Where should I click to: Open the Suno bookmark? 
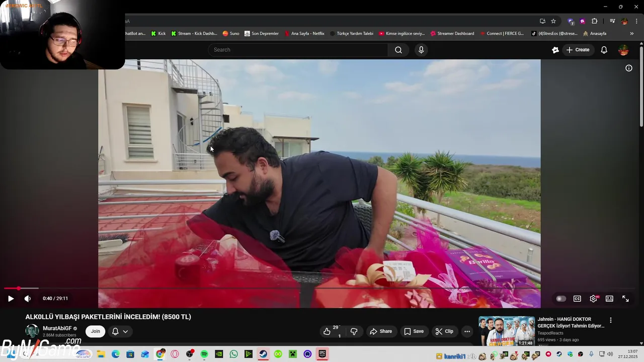point(231,34)
